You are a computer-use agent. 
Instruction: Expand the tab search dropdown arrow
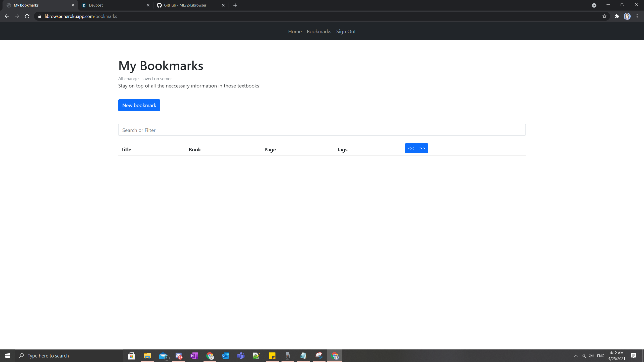point(594,5)
